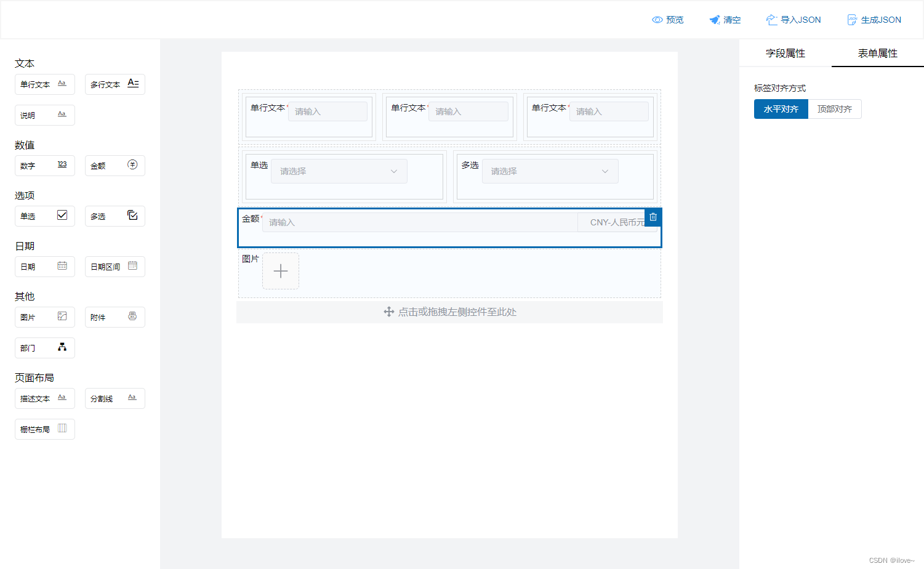Add the 金额 component from the palette

pos(115,166)
